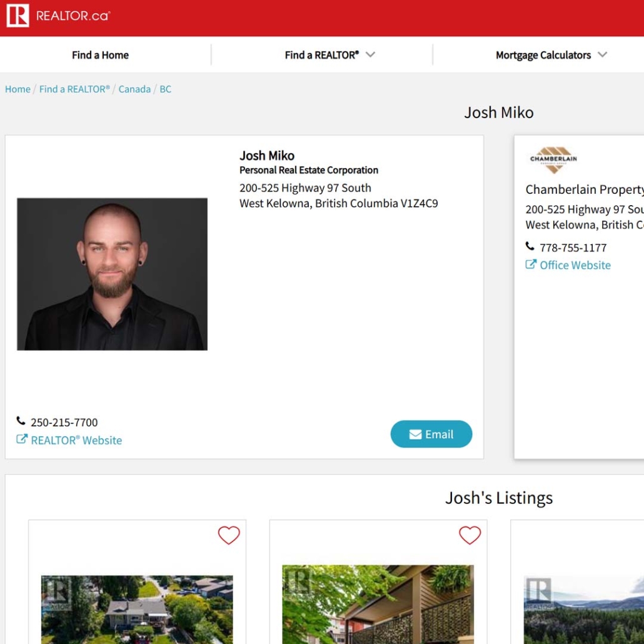This screenshot has width=644, height=644.
Task: Open Find a REALTOR breadcrumb link
Action: (75, 89)
